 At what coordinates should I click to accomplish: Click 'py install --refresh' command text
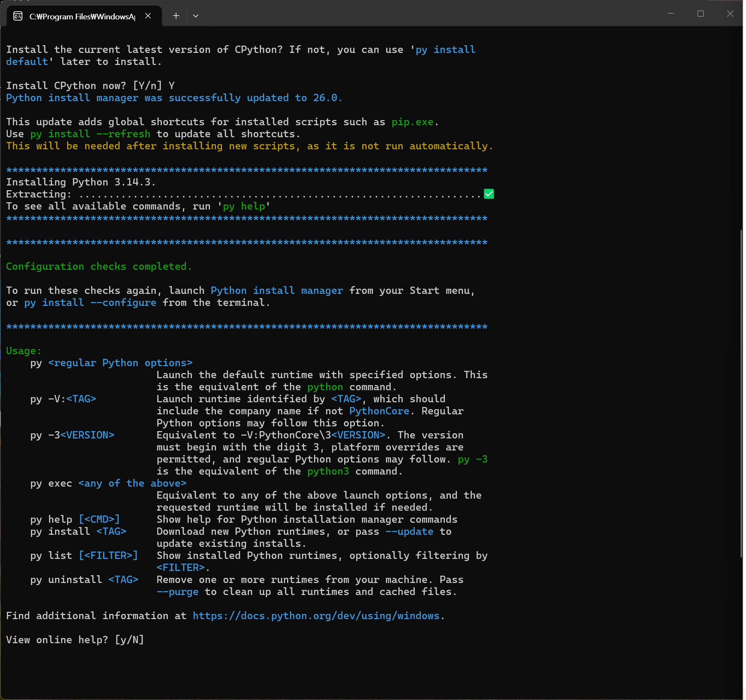point(90,134)
